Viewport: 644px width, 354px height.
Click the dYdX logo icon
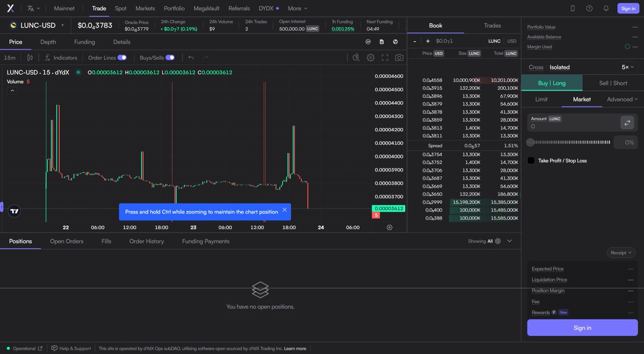(10, 8)
